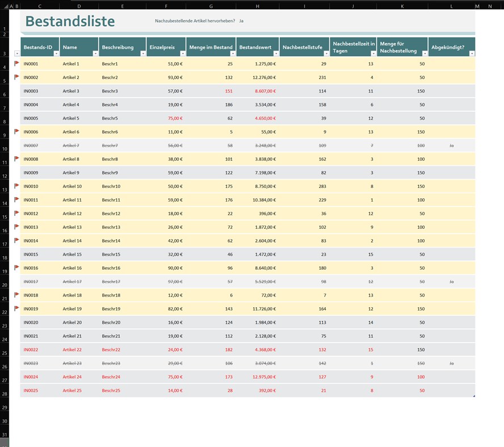The image size is (504, 447).
Task: Click the flag icon beside IN0013
Action: pyautogui.click(x=16, y=227)
